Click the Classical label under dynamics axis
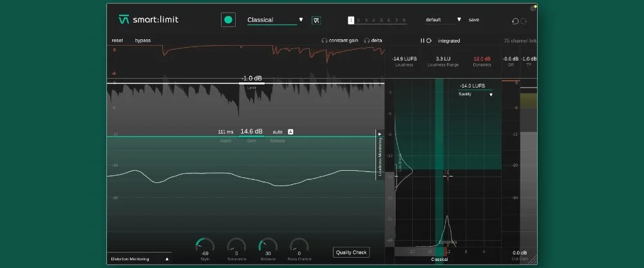This screenshot has width=644, height=268. [x=439, y=260]
